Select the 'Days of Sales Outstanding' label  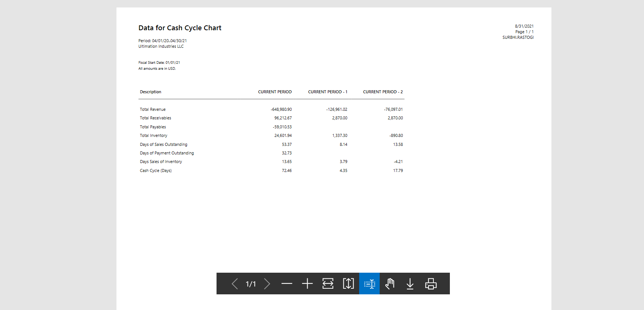(164, 144)
